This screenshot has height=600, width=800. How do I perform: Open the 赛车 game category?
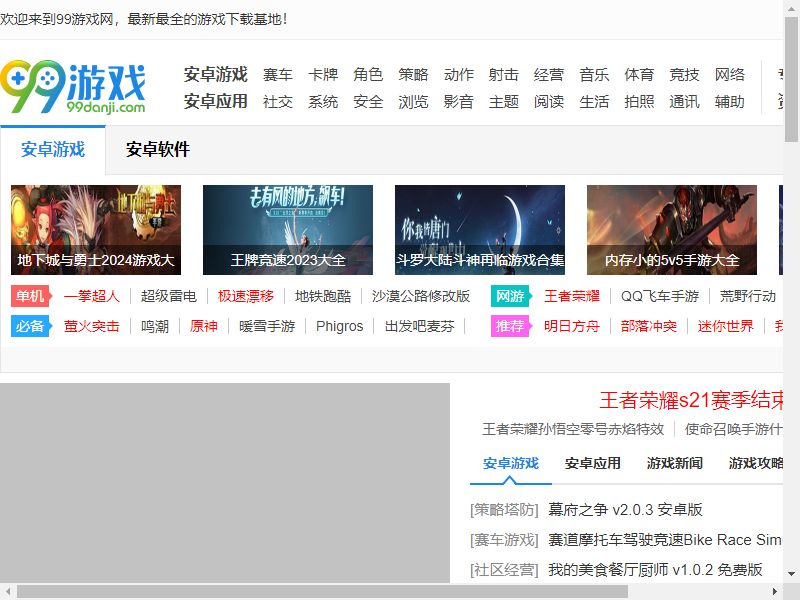(278, 75)
